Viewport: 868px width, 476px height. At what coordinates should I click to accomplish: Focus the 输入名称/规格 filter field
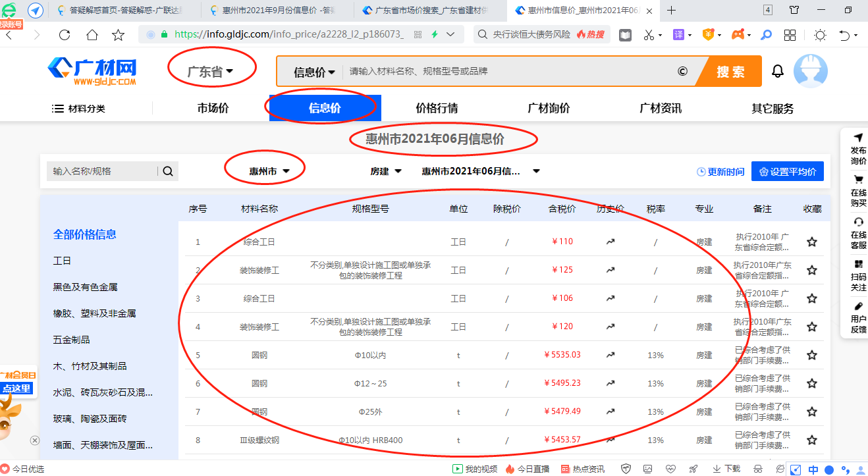tap(102, 171)
